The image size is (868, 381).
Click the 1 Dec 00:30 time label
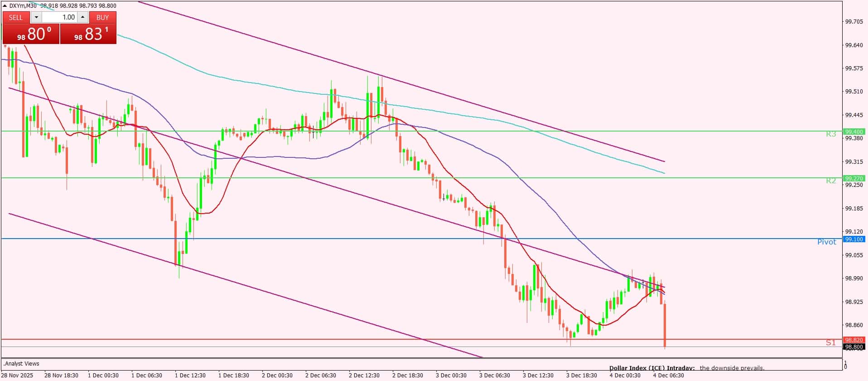(x=103, y=376)
